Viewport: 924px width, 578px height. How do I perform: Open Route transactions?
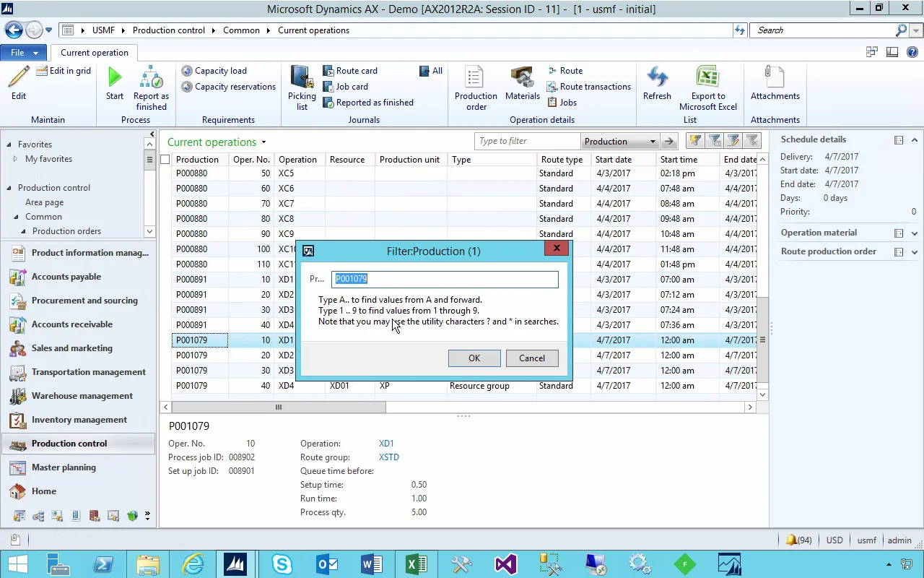[589, 87]
